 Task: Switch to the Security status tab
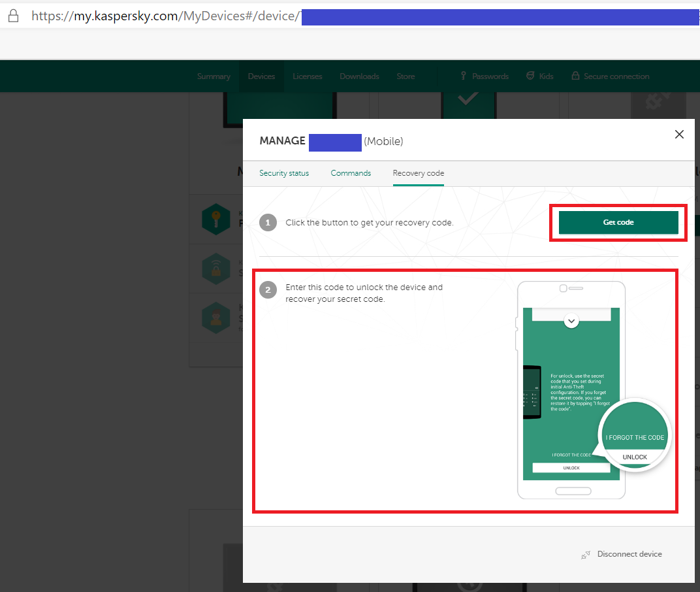coord(284,173)
